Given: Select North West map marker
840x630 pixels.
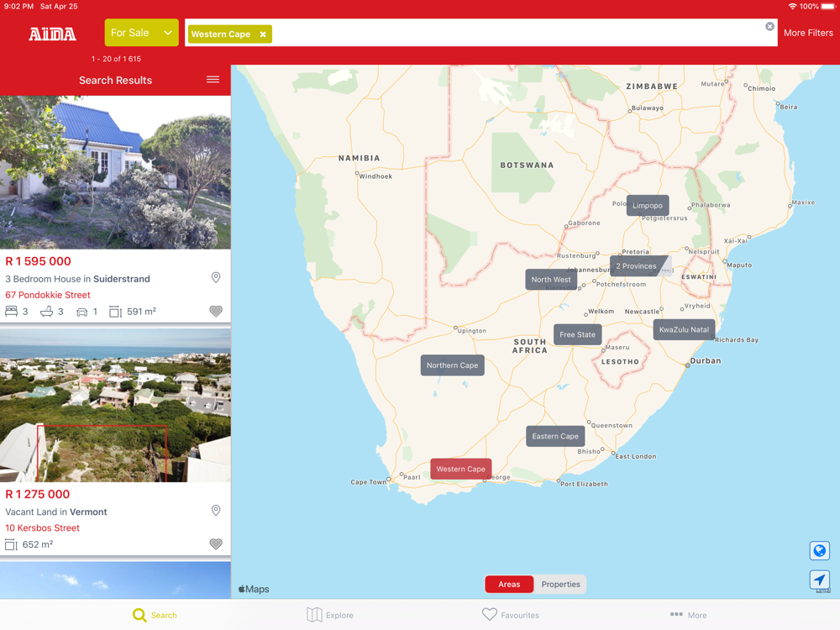Looking at the screenshot, I should click(x=551, y=280).
